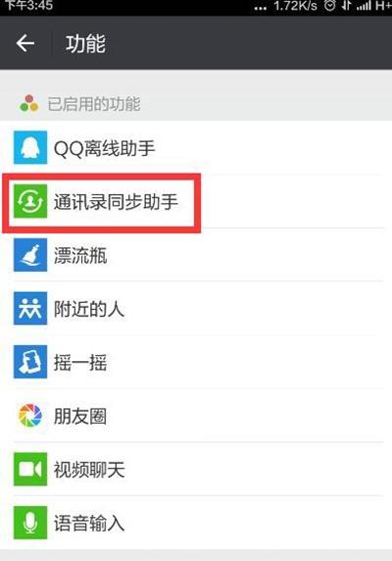Open QQ离线助手 feature

(x=196, y=147)
